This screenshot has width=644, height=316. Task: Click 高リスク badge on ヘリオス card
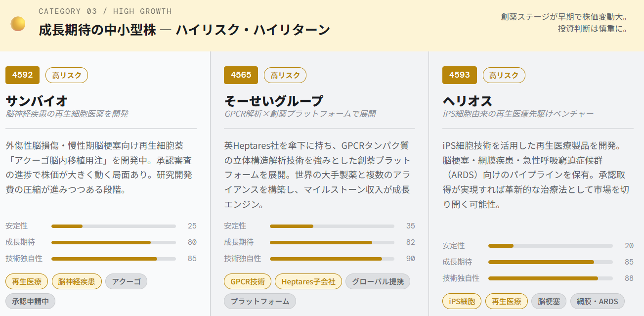coord(504,75)
